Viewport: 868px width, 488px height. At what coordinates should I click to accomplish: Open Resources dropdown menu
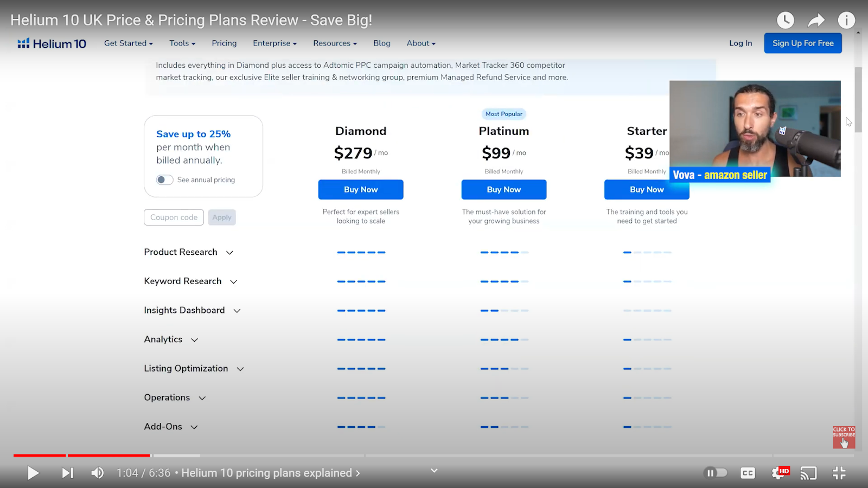pos(335,43)
